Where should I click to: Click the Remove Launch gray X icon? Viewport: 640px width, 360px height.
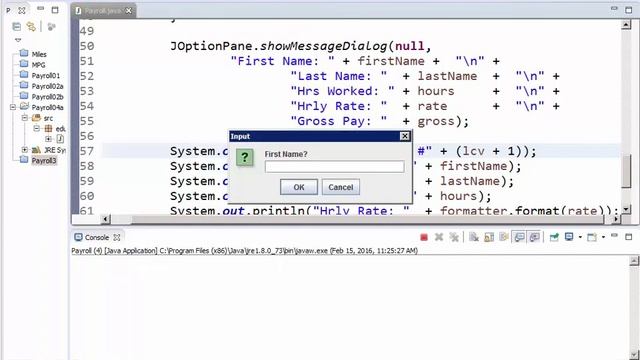(439, 237)
